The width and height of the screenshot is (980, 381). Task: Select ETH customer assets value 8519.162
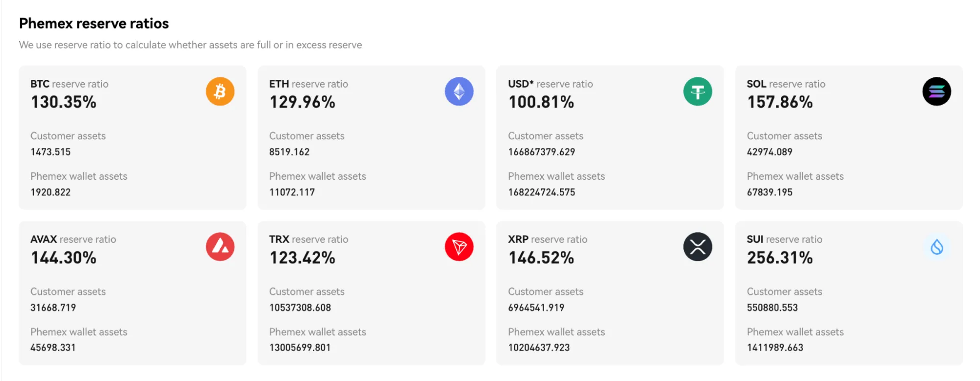[289, 152]
